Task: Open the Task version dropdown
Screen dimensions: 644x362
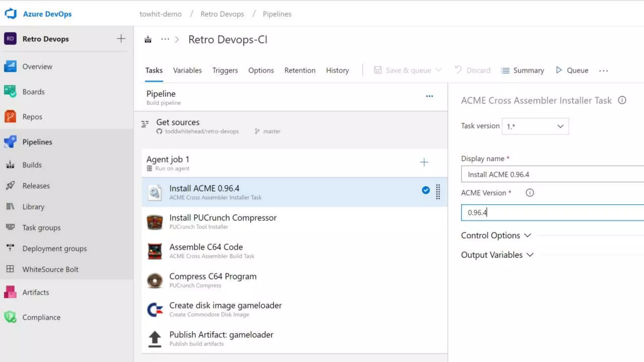Action: coord(535,126)
